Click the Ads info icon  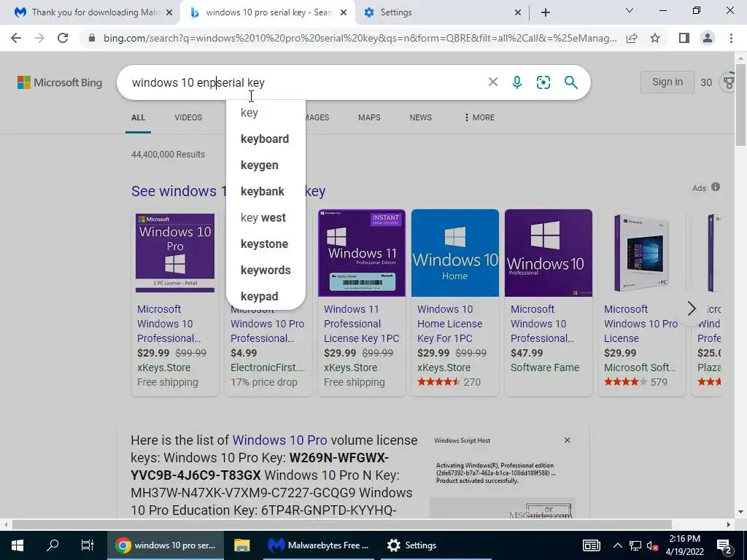click(x=716, y=187)
